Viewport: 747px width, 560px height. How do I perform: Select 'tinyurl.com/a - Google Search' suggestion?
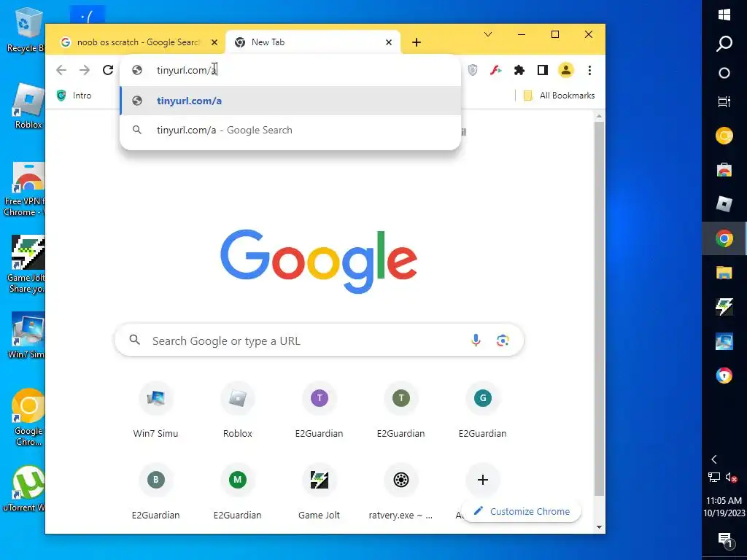pos(290,130)
